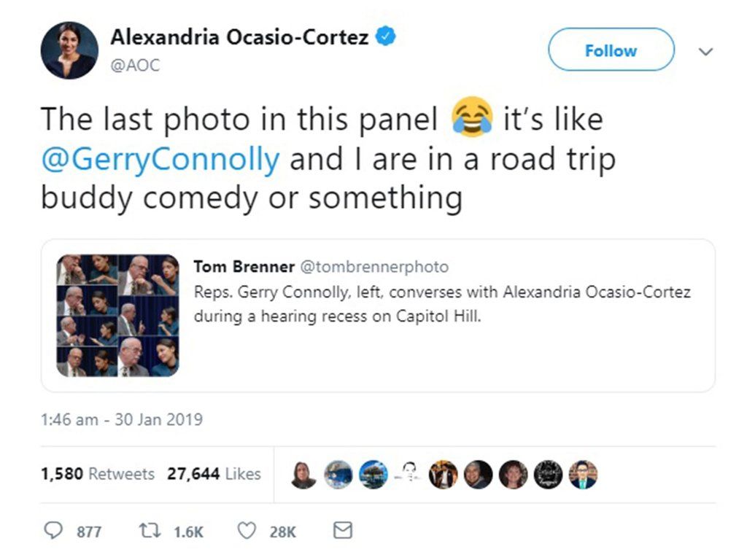This screenshot has width=747, height=560.
Task: Click the blue verified badge next to AOC
Action: pyautogui.click(x=387, y=35)
